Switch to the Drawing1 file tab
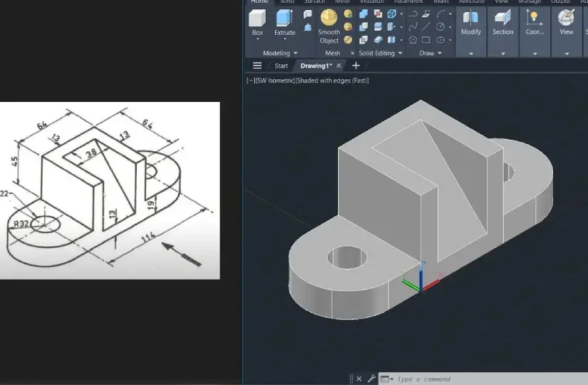This screenshot has width=588, height=385. [316, 66]
